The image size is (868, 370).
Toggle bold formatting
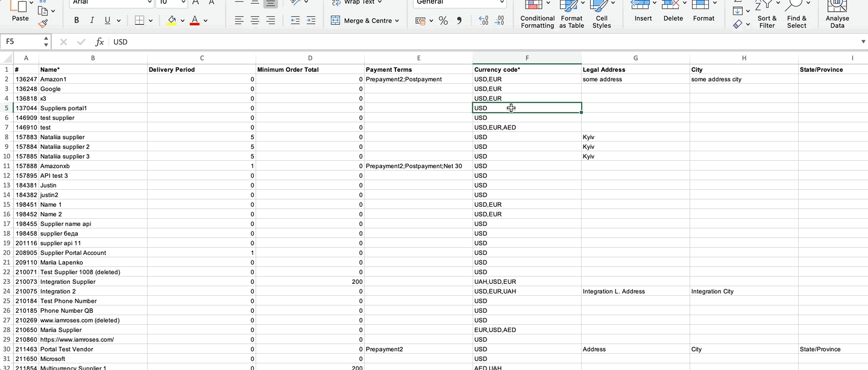pos(77,20)
